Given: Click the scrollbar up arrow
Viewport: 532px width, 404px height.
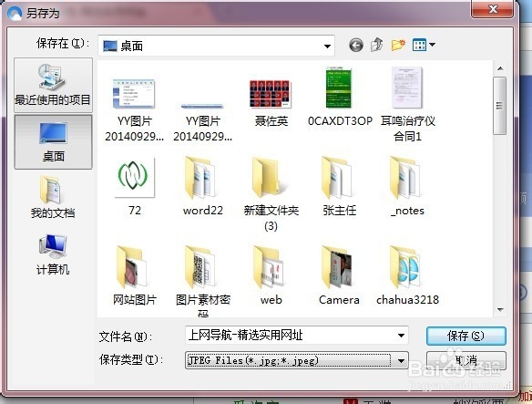Looking at the screenshot, I should pos(500,68).
